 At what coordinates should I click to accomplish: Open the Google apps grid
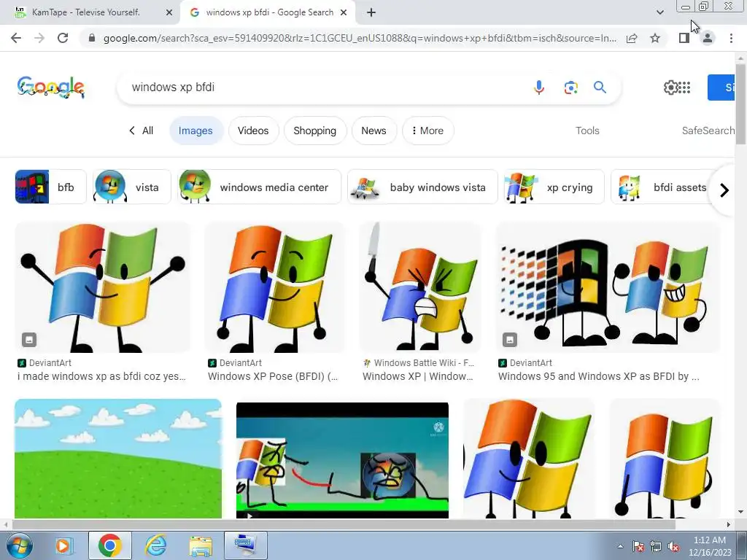click(x=684, y=87)
